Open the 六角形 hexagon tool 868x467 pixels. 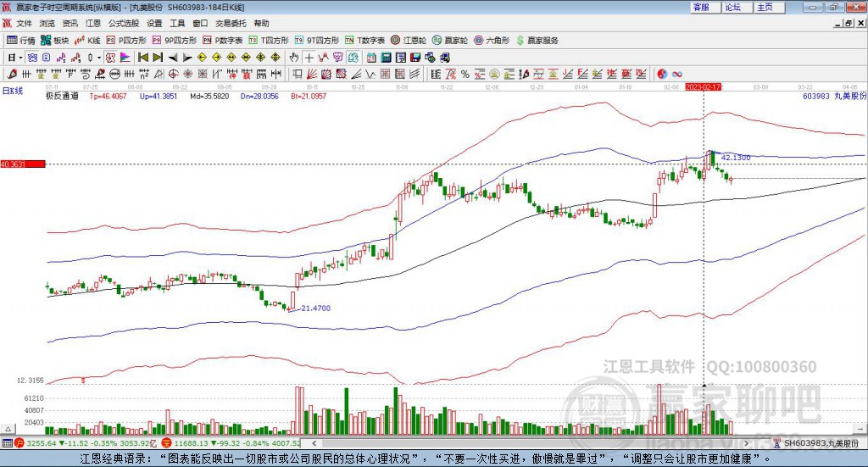click(492, 40)
